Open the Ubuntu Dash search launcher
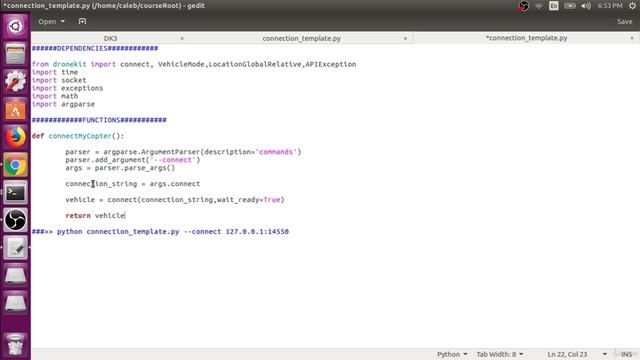This screenshot has height=360, width=640. [15, 27]
